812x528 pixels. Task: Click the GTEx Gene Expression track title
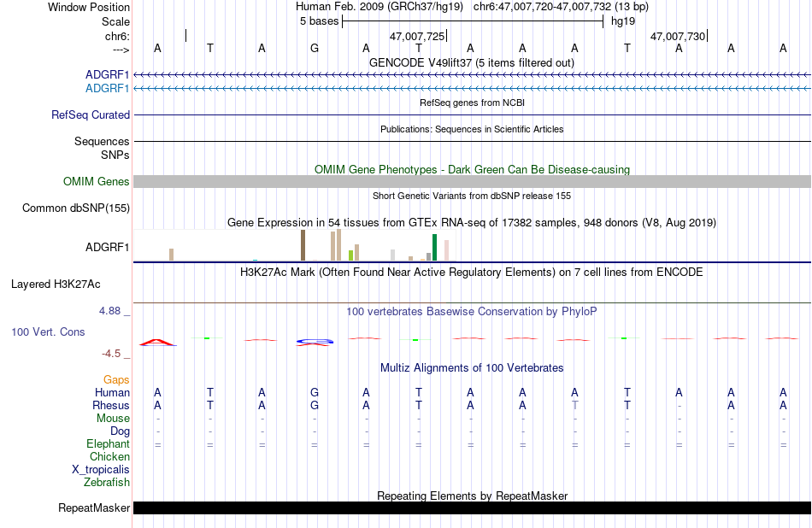click(x=472, y=223)
